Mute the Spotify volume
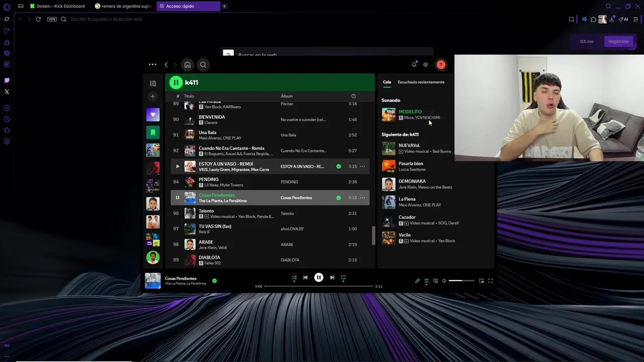 (x=444, y=281)
